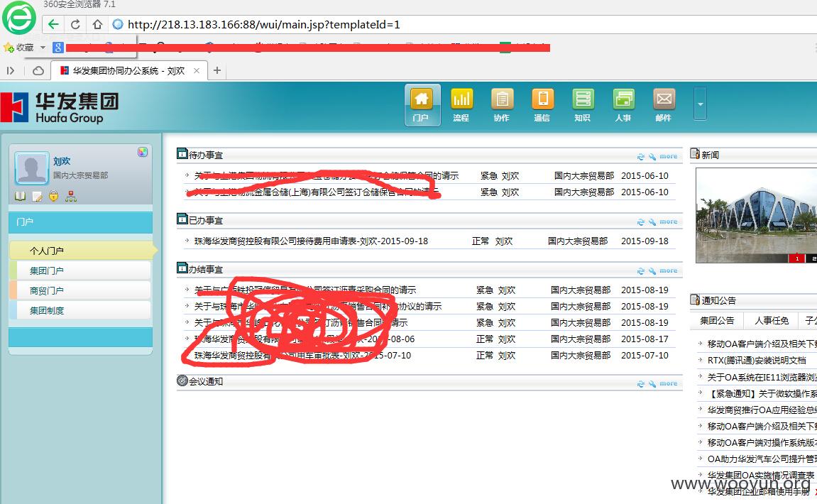
Task: Toggle the browser sidebar panel icon
Action: click(x=11, y=70)
